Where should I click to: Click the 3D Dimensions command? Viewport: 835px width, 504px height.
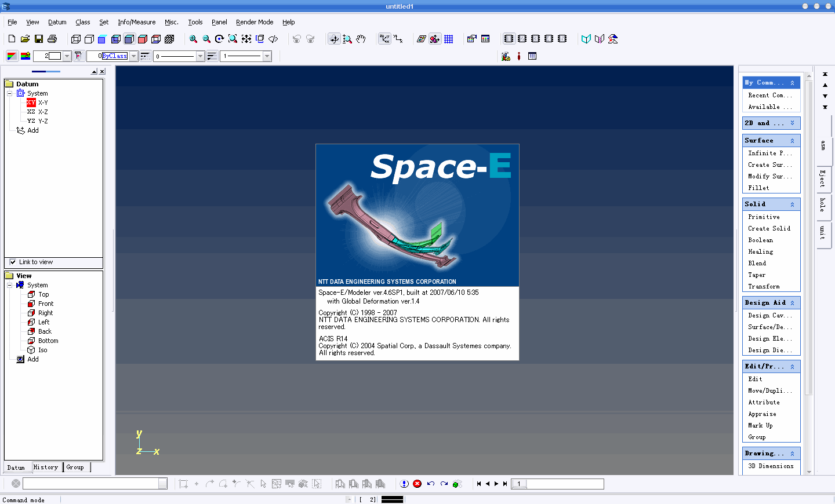(x=771, y=466)
